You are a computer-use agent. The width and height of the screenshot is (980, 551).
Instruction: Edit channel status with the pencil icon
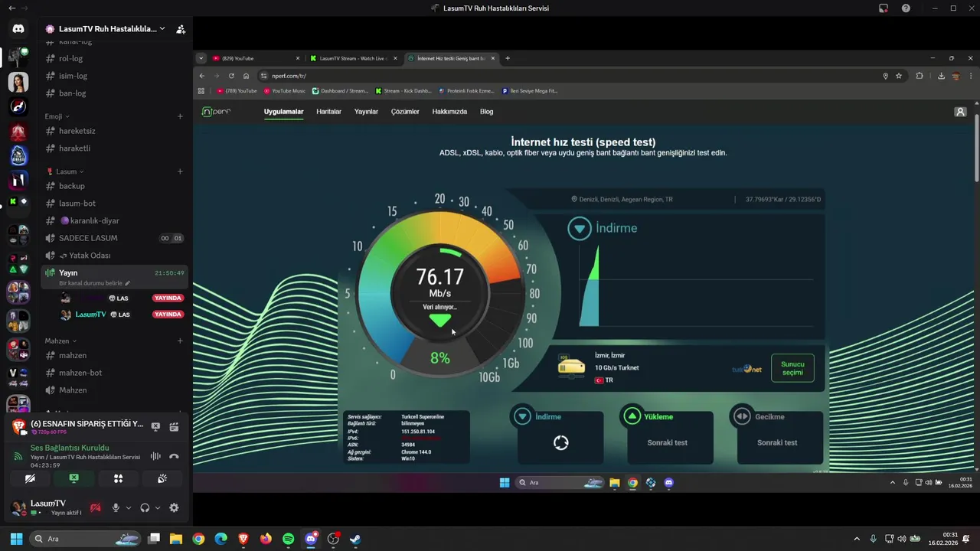coord(128,283)
